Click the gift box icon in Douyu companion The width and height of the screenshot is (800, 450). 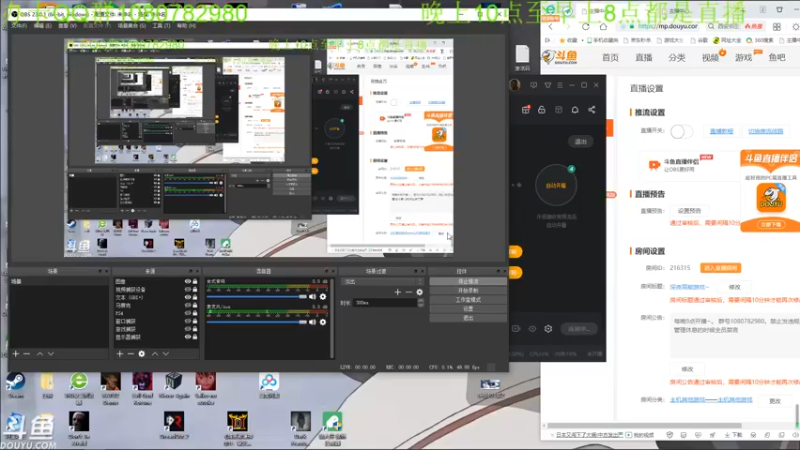click(x=526, y=110)
